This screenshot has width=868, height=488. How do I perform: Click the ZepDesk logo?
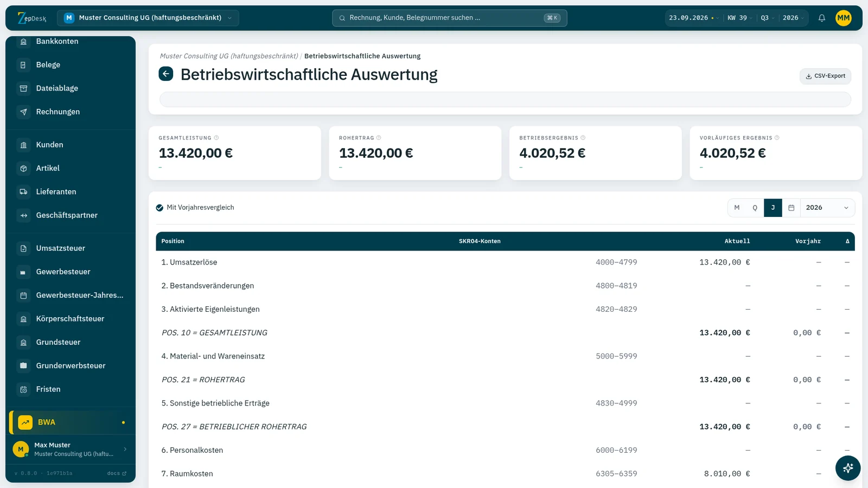click(x=32, y=18)
